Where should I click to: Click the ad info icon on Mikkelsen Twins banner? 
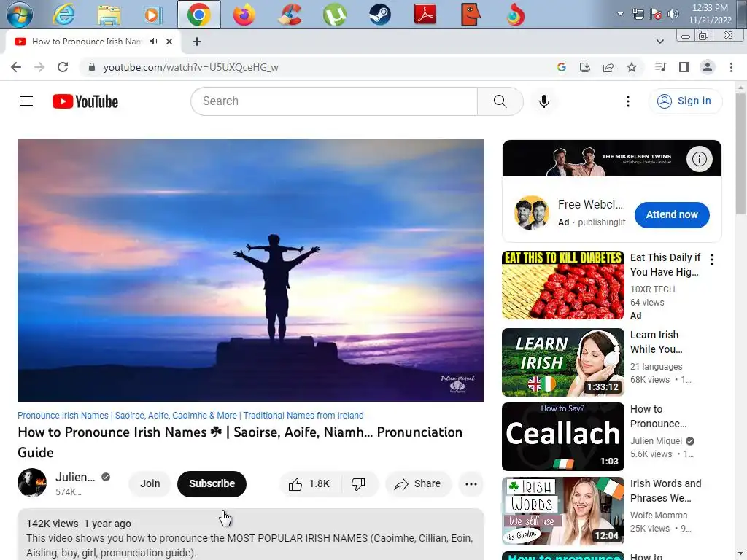700,158
